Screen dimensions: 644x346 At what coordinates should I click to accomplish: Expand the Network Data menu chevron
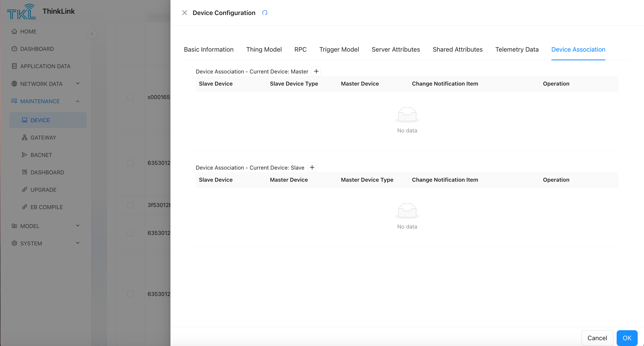(78, 83)
